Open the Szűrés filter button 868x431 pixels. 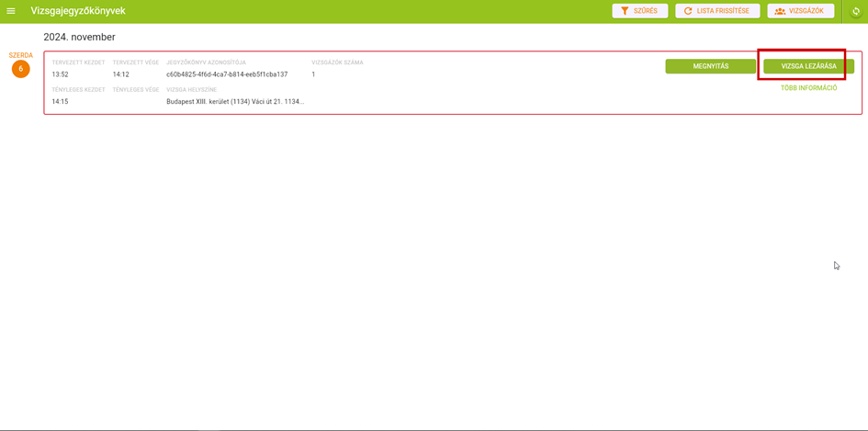640,11
